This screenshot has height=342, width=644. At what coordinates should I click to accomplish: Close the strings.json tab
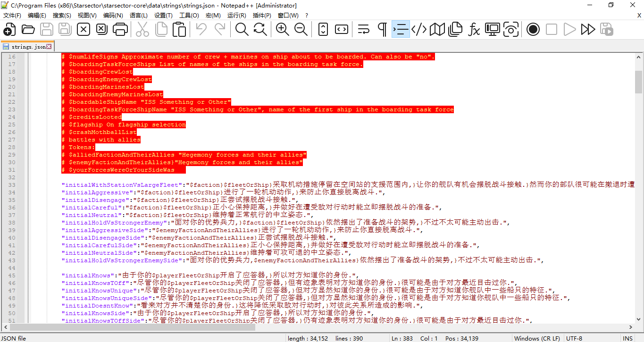(49, 46)
